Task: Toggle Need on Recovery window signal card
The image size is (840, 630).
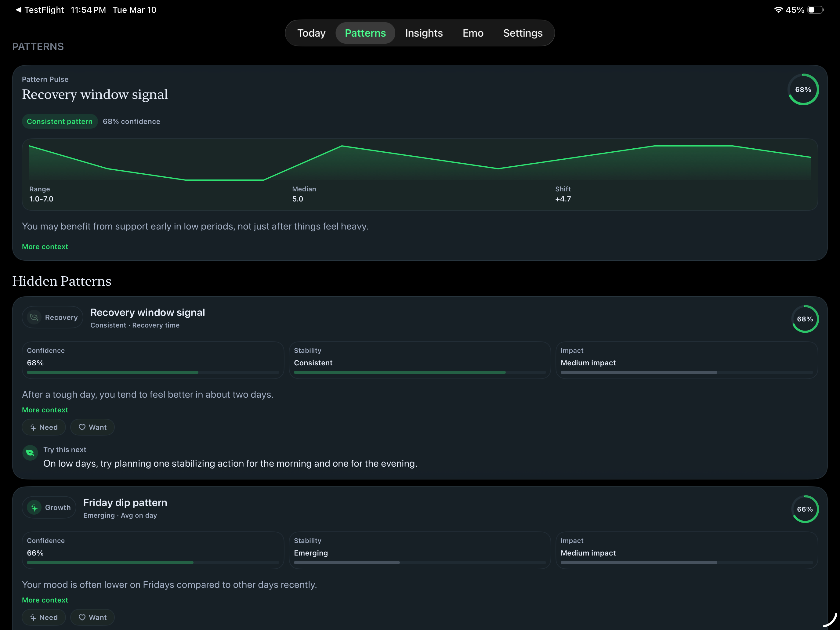Action: tap(44, 427)
